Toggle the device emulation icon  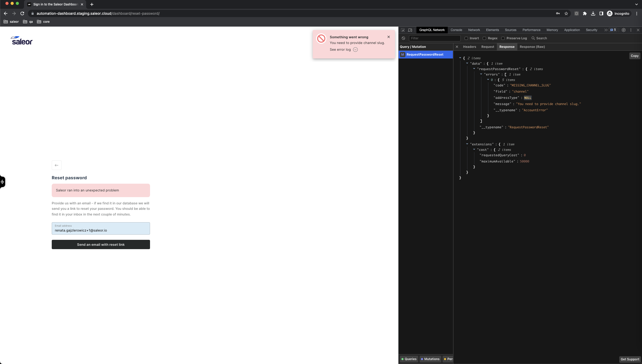pos(410,30)
